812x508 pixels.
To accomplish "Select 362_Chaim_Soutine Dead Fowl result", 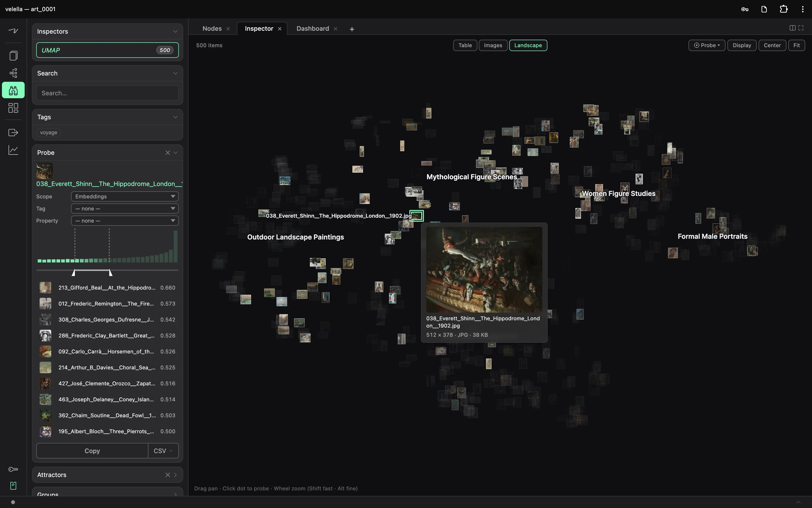I will (107, 415).
